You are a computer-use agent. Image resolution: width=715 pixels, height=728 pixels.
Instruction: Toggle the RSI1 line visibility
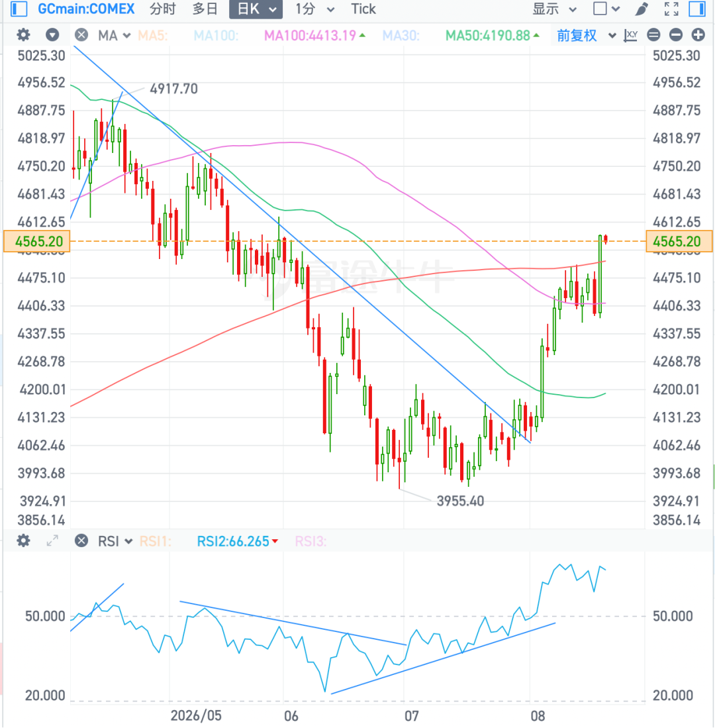pyautogui.click(x=155, y=541)
